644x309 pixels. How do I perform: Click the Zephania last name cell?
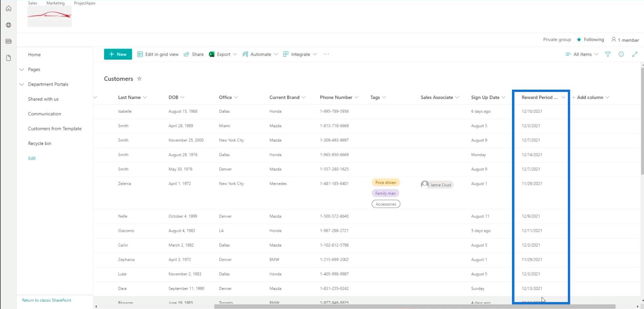tap(126, 260)
